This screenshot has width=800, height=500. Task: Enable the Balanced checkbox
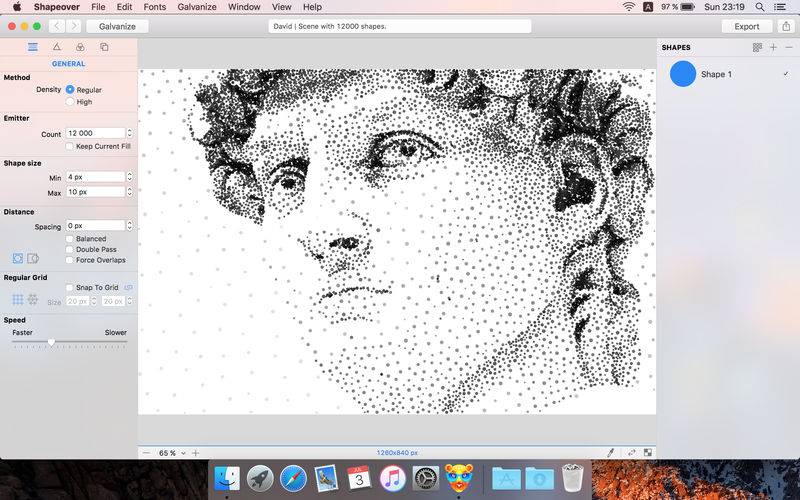point(69,239)
